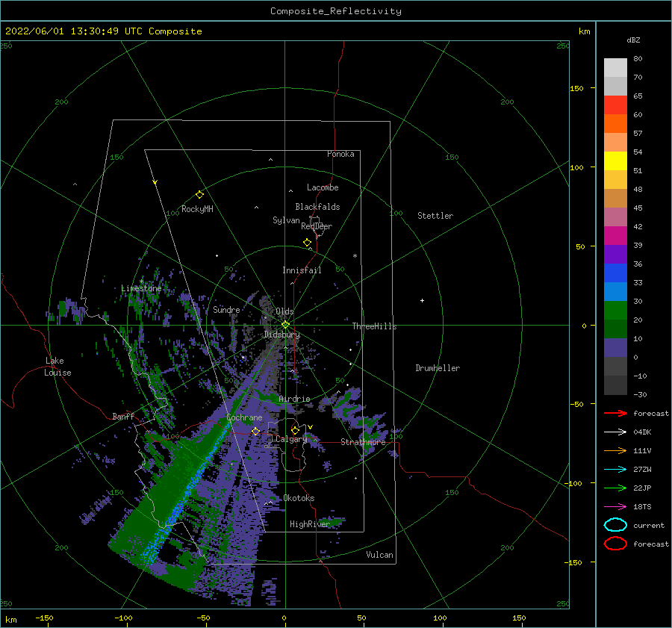672x628 pixels.
Task: Click the dBZ legend heading
Action: pos(633,40)
